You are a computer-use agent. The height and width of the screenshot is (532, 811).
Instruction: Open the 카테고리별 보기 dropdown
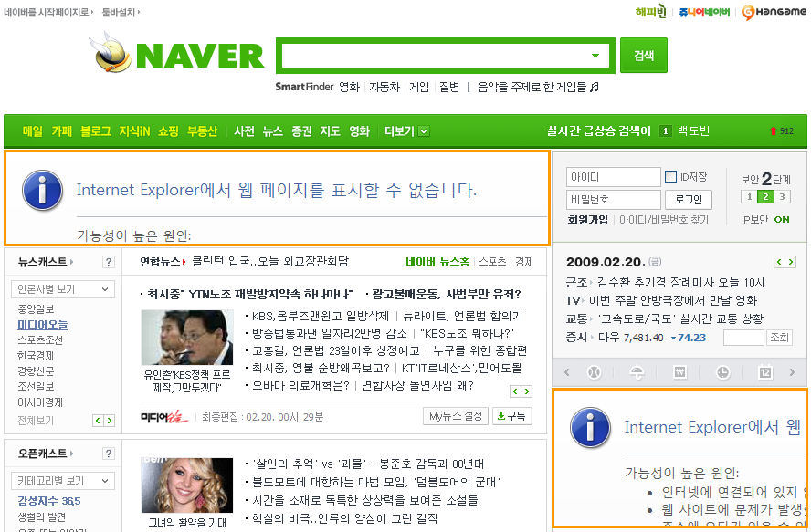click(63, 481)
